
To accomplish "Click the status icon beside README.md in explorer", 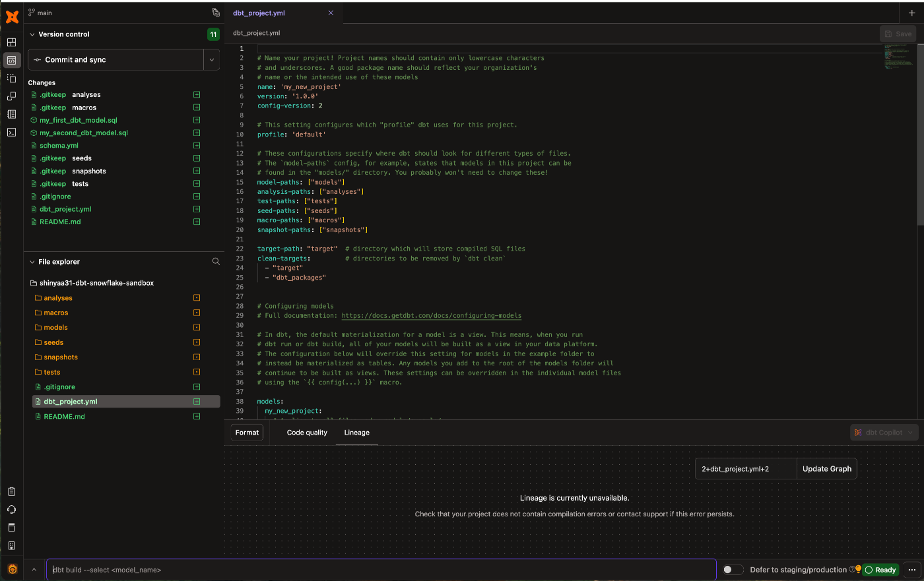I will (197, 417).
